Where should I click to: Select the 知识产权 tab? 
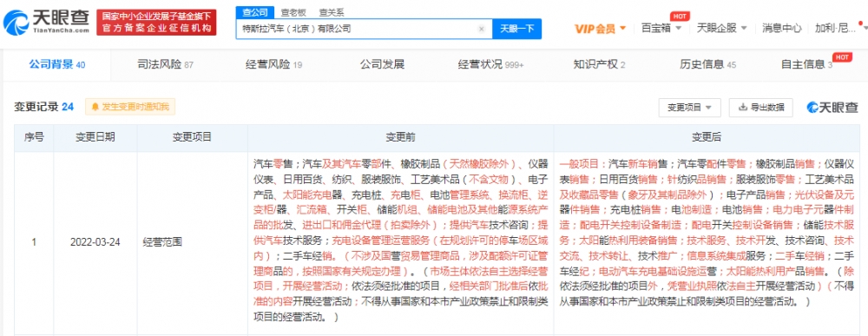tap(599, 65)
